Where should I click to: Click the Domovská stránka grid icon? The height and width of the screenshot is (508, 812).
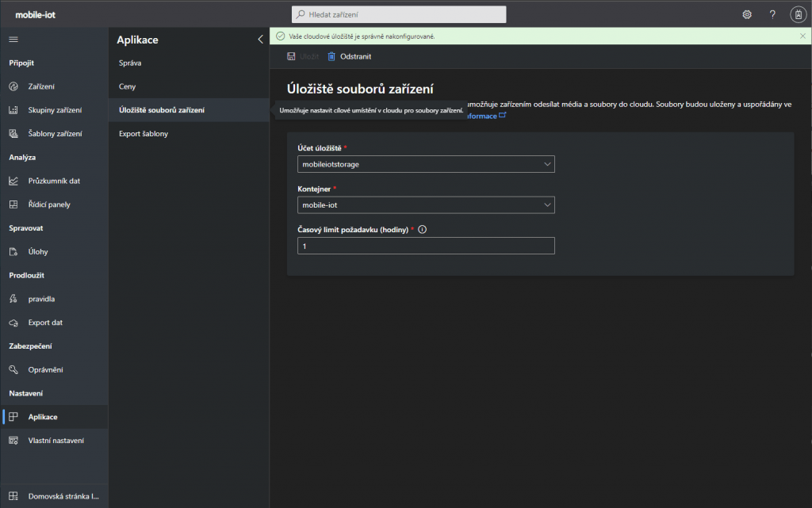pyautogui.click(x=13, y=496)
